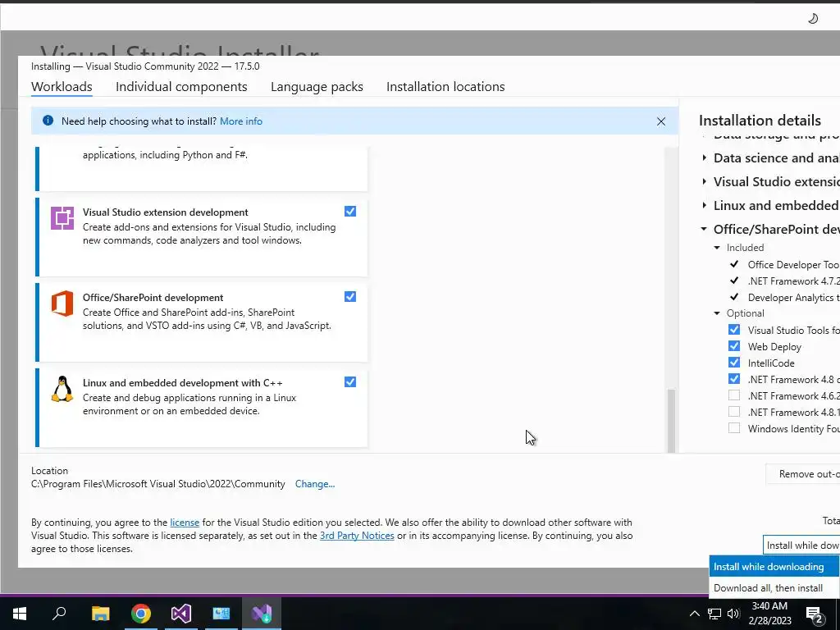Uncheck Linux and embedded development with C++
This screenshot has height=630, width=840.
(350, 381)
